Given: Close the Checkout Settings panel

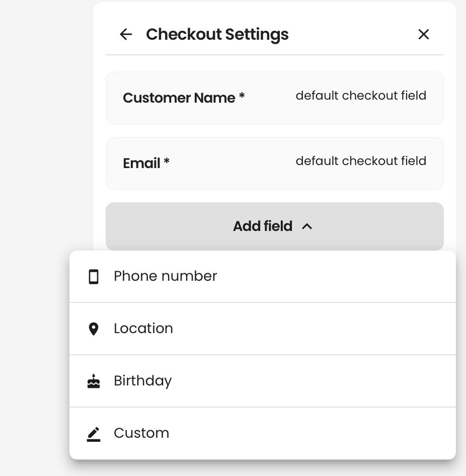Looking at the screenshot, I should click(424, 34).
